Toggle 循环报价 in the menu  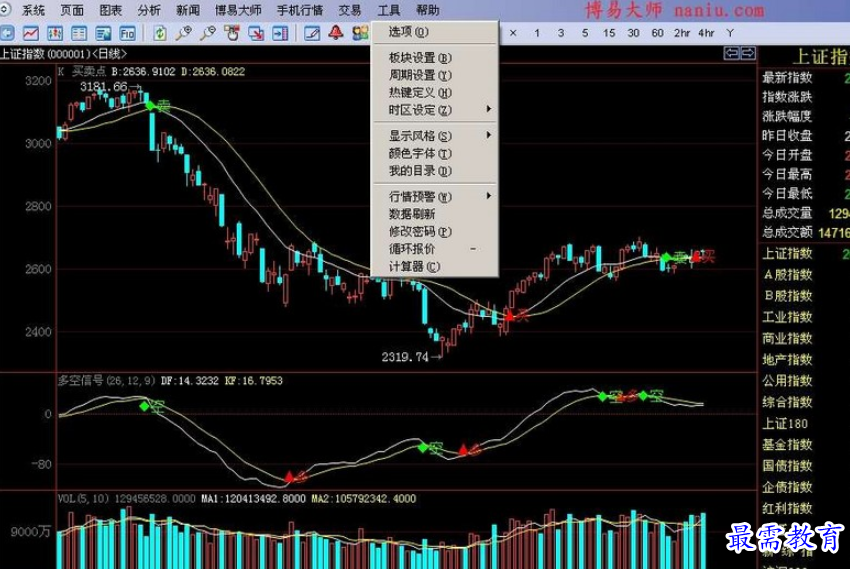pos(434,249)
